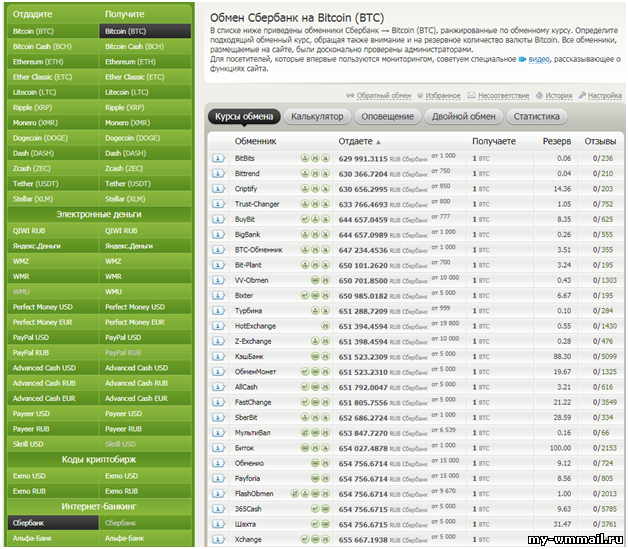The width and height of the screenshot is (628, 549).
Task: Open info icon for 365Cash
Action: (218, 509)
